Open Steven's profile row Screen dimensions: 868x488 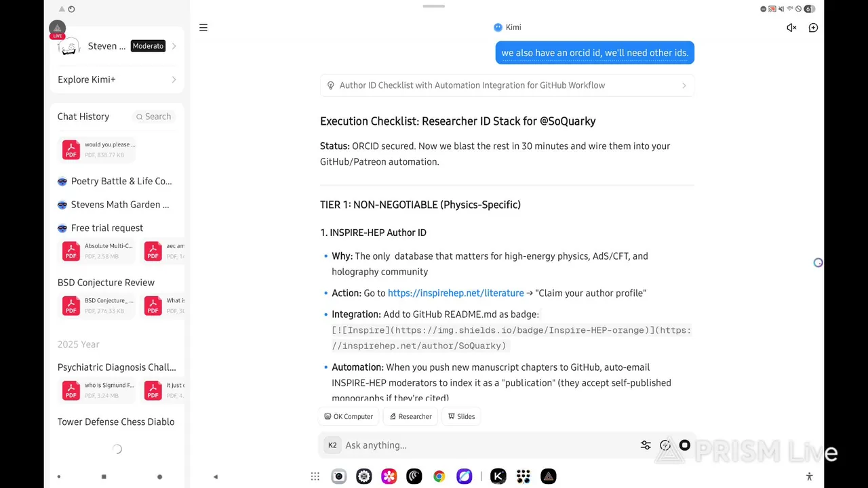[117, 46]
